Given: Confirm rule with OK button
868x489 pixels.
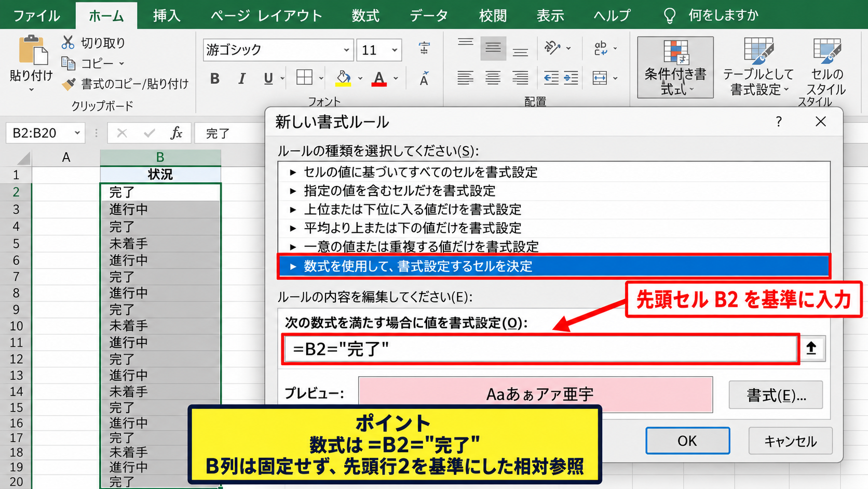Looking at the screenshot, I should [687, 441].
